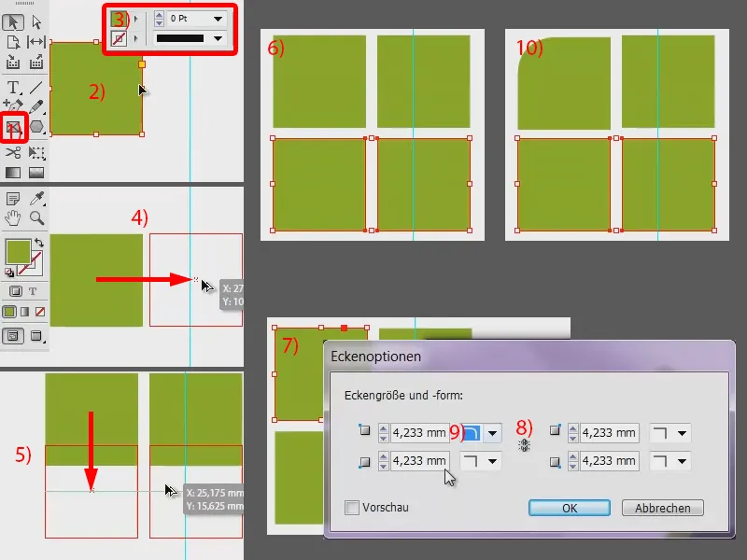The width and height of the screenshot is (747, 560).
Task: Click the top-right corner size field
Action: pyautogui.click(x=609, y=433)
